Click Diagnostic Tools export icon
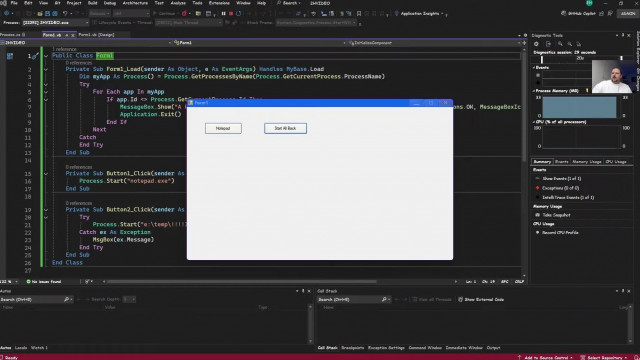This screenshot has width=640, height=360. [x=548, y=44]
